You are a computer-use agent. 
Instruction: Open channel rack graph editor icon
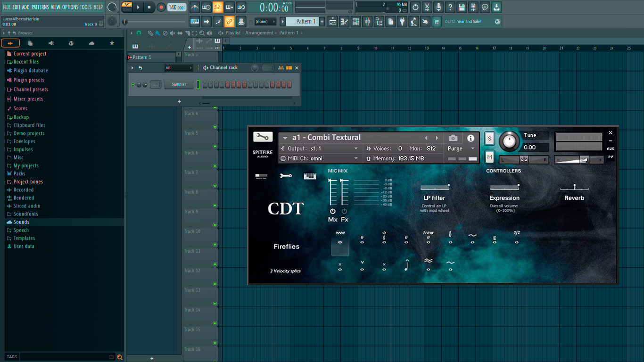(281, 68)
